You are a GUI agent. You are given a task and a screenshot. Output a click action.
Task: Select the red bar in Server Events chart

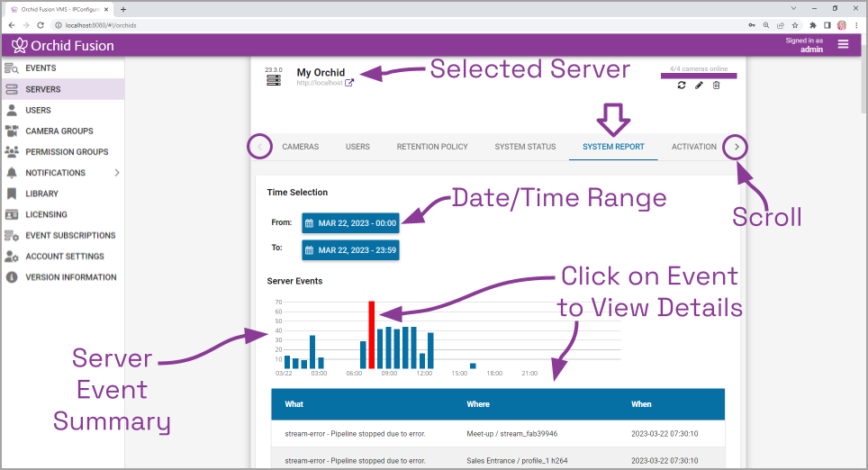click(372, 335)
